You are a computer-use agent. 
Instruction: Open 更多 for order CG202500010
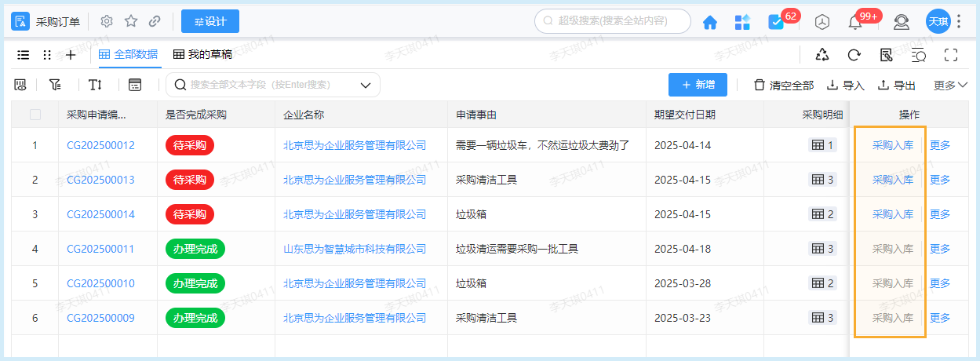940,283
